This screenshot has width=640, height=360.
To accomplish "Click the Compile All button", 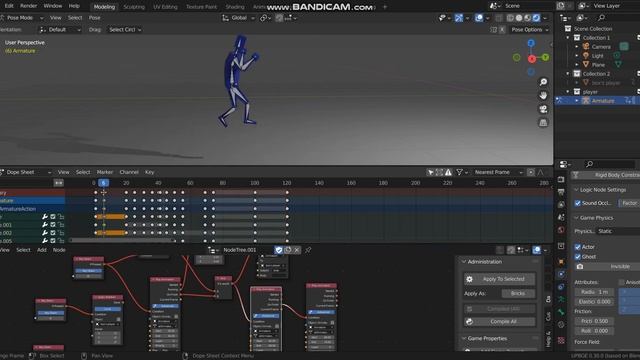I will pos(500,322).
